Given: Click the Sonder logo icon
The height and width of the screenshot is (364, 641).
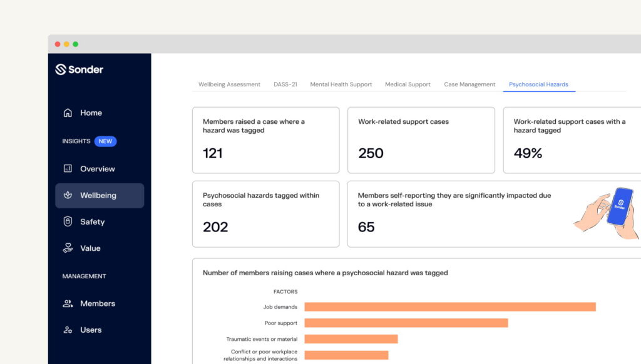Looking at the screenshot, I should click(61, 69).
